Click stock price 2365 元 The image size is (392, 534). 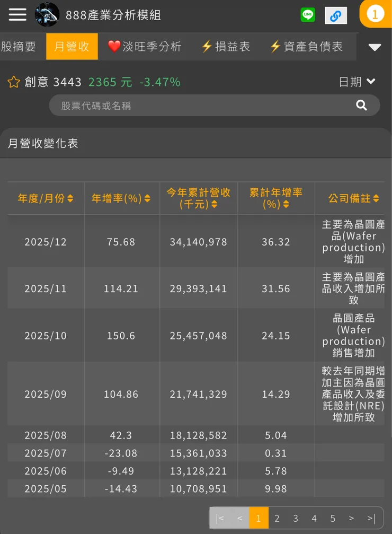pyautogui.click(x=110, y=82)
